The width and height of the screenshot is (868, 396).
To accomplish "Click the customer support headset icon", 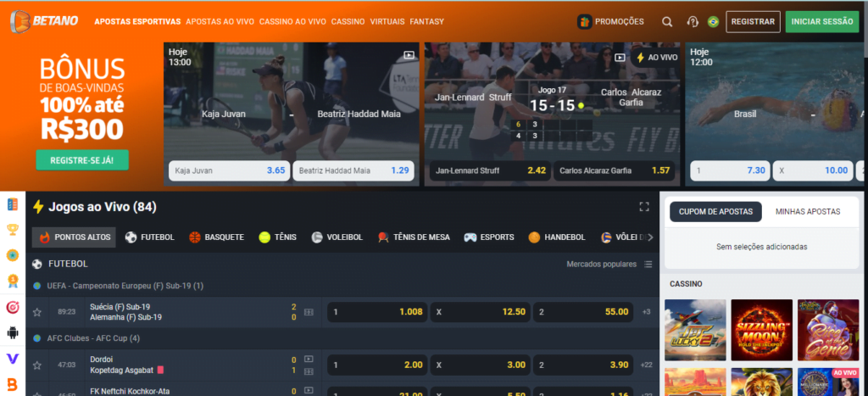I will tap(692, 22).
